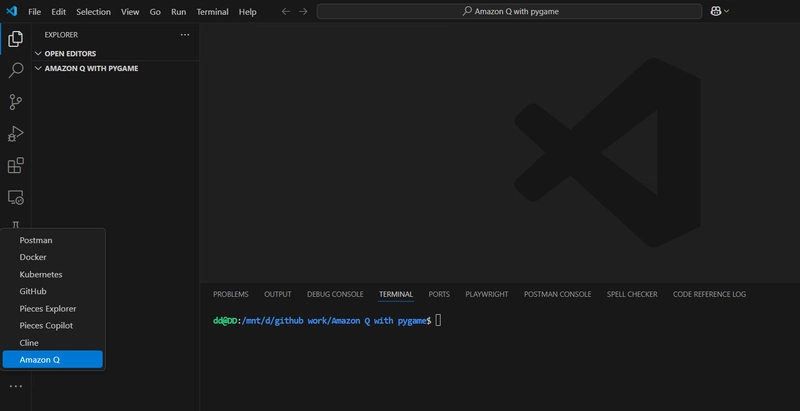Select Pieces Copilot from the views list
The image size is (800, 411).
(53, 325)
